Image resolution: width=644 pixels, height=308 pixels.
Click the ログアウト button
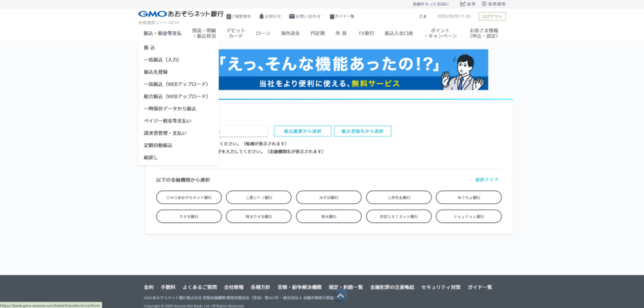pos(492,17)
